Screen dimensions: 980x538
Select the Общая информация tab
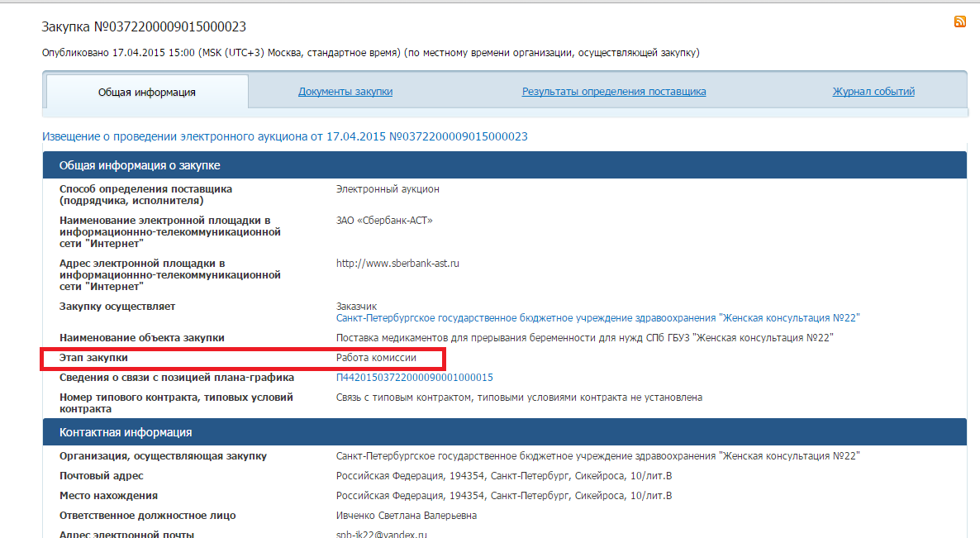click(x=147, y=92)
